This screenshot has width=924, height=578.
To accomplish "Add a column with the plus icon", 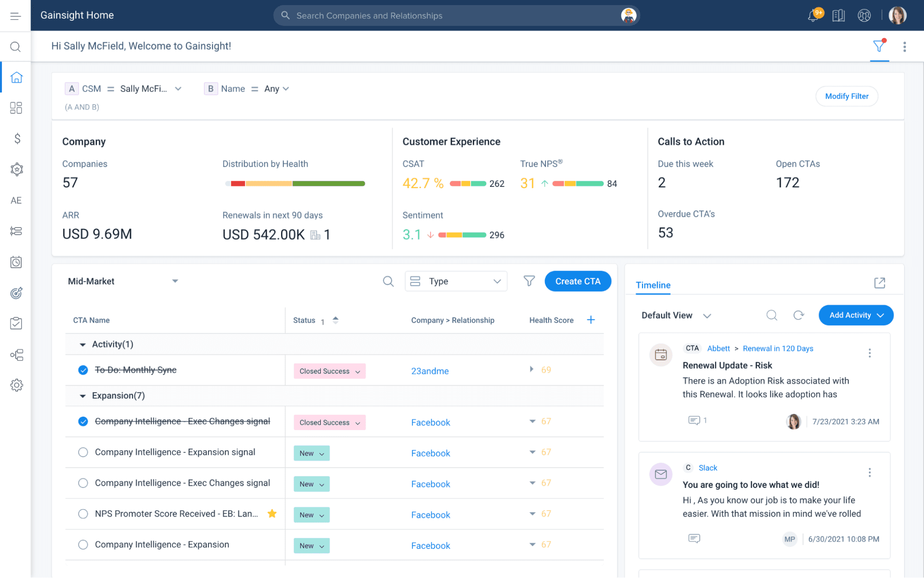I will point(591,320).
